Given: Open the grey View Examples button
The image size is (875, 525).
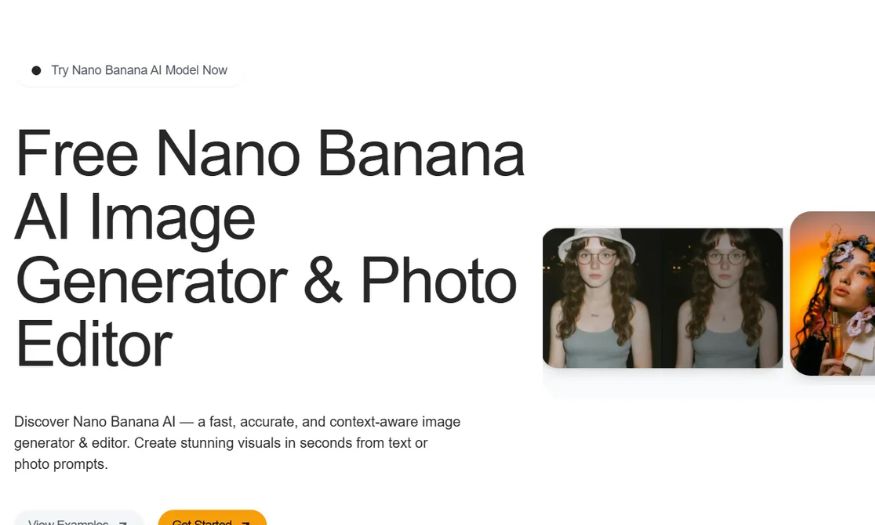Looking at the screenshot, I should click(79, 518).
